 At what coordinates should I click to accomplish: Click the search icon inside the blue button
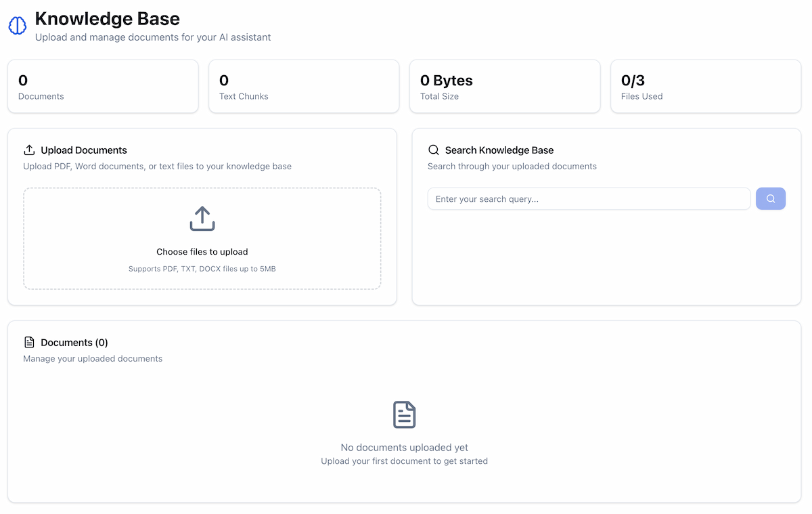pyautogui.click(x=770, y=198)
